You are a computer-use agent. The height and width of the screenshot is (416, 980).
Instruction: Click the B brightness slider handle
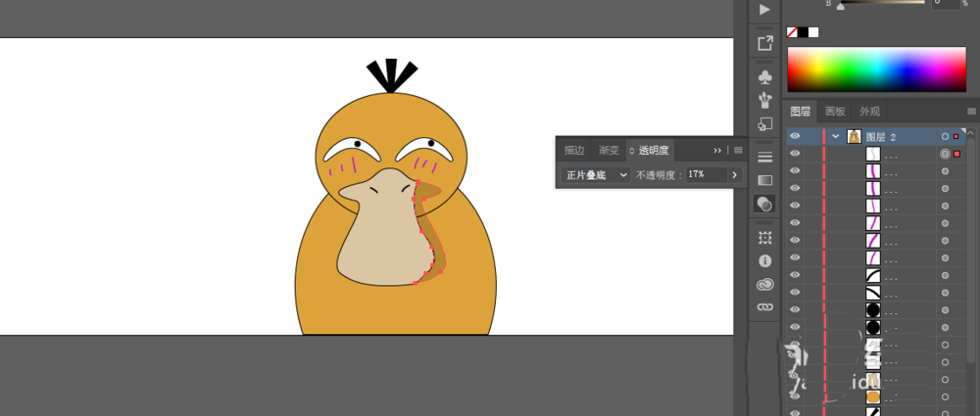click(840, 6)
